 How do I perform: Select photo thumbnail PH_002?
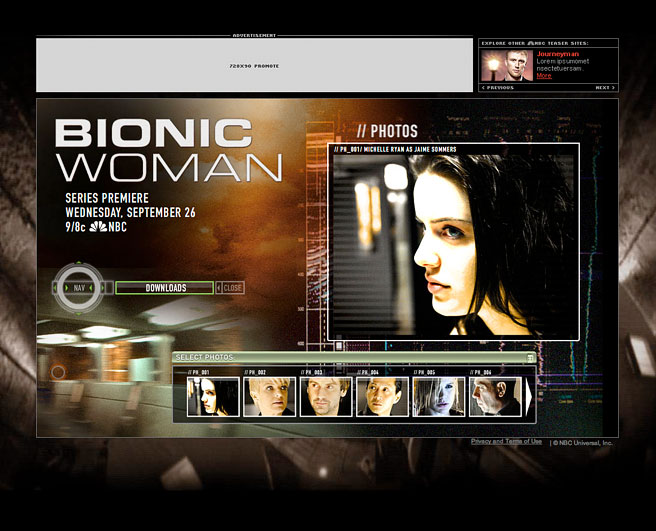[269, 397]
